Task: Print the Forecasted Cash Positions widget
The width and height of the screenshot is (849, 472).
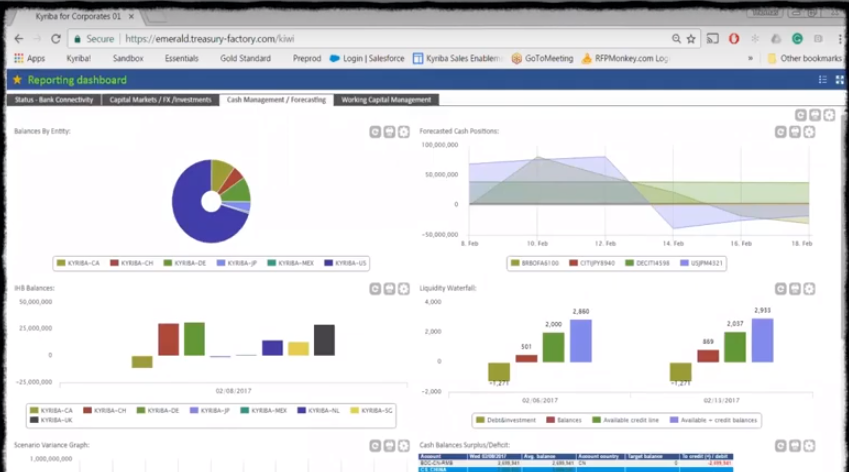Action: 795,132
